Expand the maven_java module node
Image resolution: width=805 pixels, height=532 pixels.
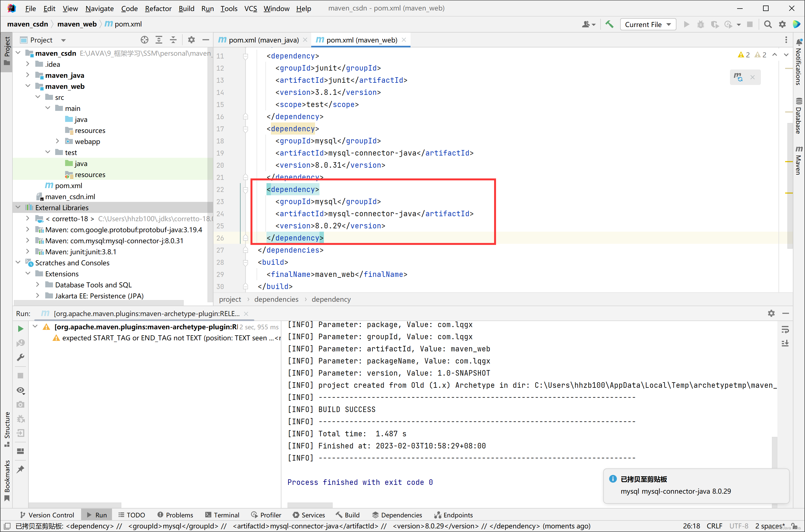(28, 75)
